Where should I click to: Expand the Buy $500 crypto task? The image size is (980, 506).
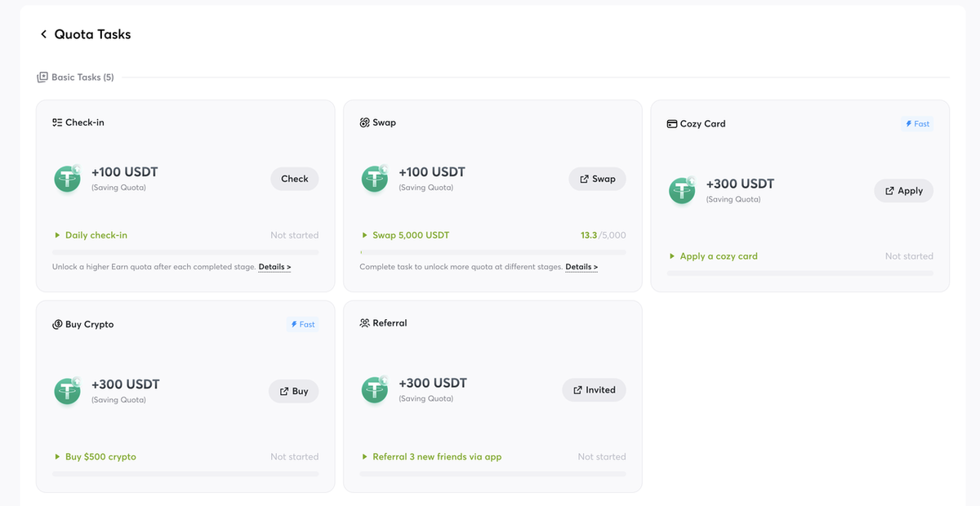tap(95, 457)
